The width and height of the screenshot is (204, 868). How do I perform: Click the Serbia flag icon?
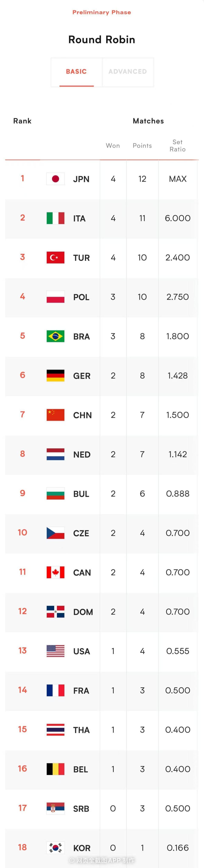(x=55, y=808)
